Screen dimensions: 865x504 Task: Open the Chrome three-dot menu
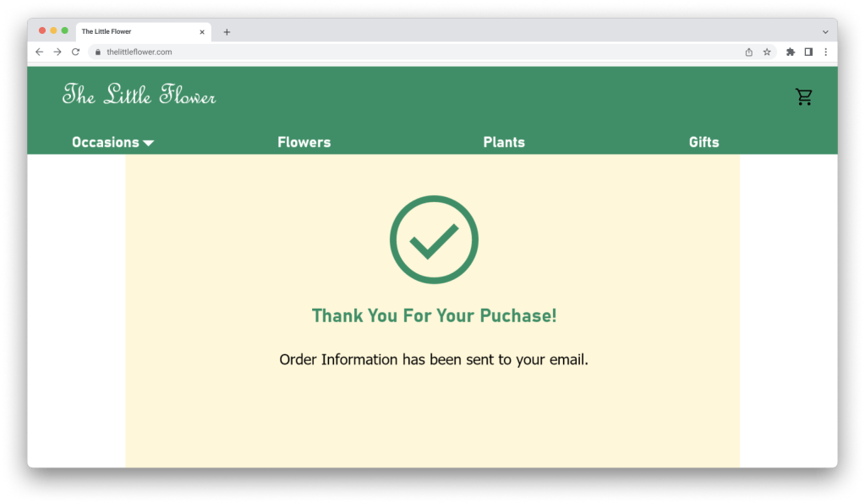[825, 52]
